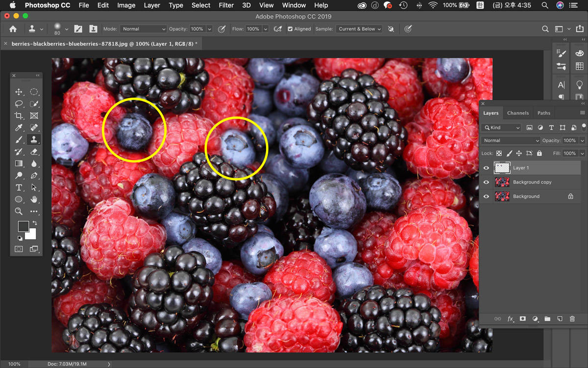Delete layer using the trash icon
This screenshot has height=368, width=588.
tap(572, 319)
